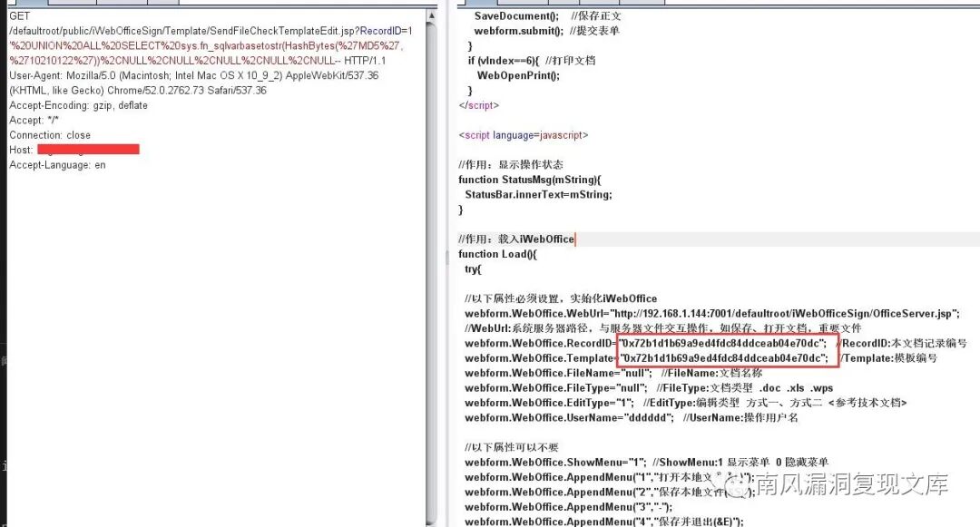The width and height of the screenshot is (980, 527).
Task: Click the closing </script> tag
Action: [x=479, y=105]
